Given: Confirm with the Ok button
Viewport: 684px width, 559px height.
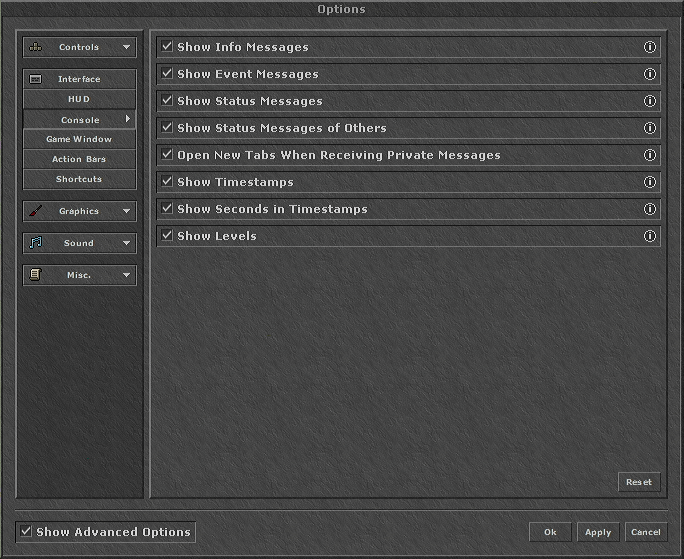Looking at the screenshot, I should point(550,532).
